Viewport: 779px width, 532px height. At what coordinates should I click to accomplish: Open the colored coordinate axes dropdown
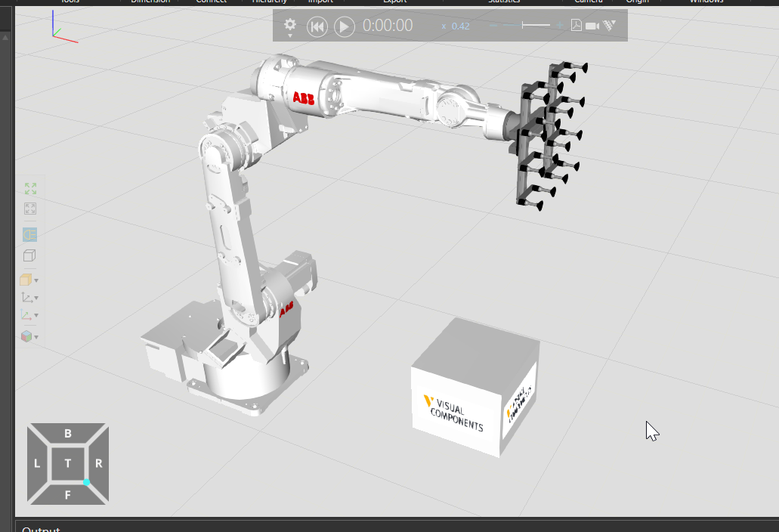point(29,315)
